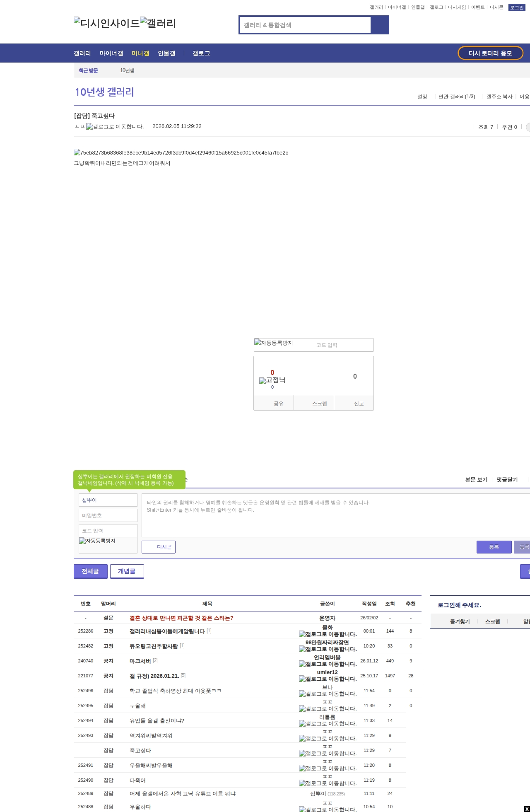This screenshot has width=530, height=812.
Task: Submit the comment with the 등록 button
Action: point(494,547)
